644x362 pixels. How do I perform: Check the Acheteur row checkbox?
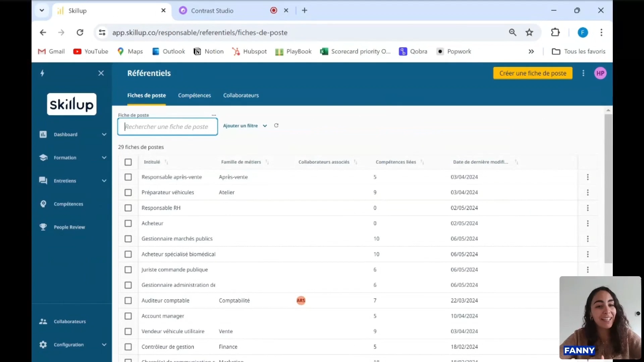(128, 223)
